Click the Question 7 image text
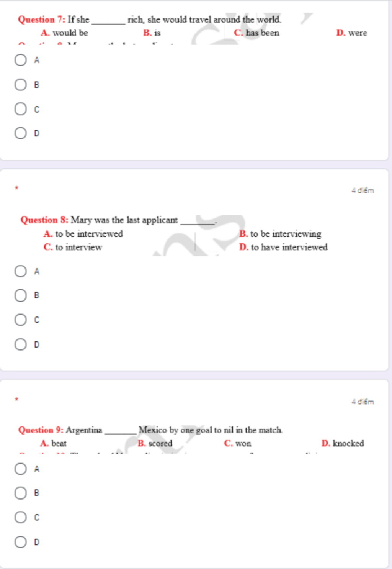Screen dimensions: 392x569 pos(149,20)
